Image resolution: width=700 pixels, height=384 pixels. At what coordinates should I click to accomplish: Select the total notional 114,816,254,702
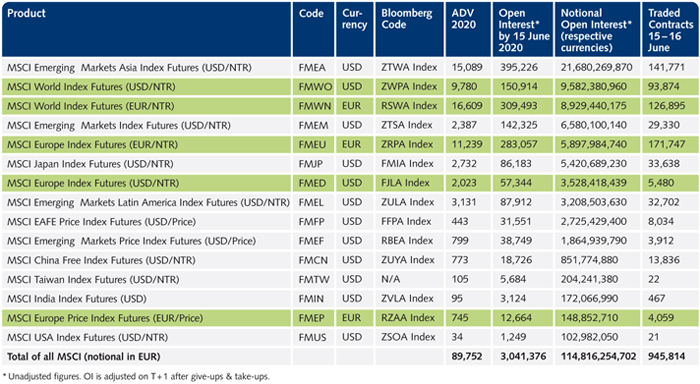coord(598,356)
